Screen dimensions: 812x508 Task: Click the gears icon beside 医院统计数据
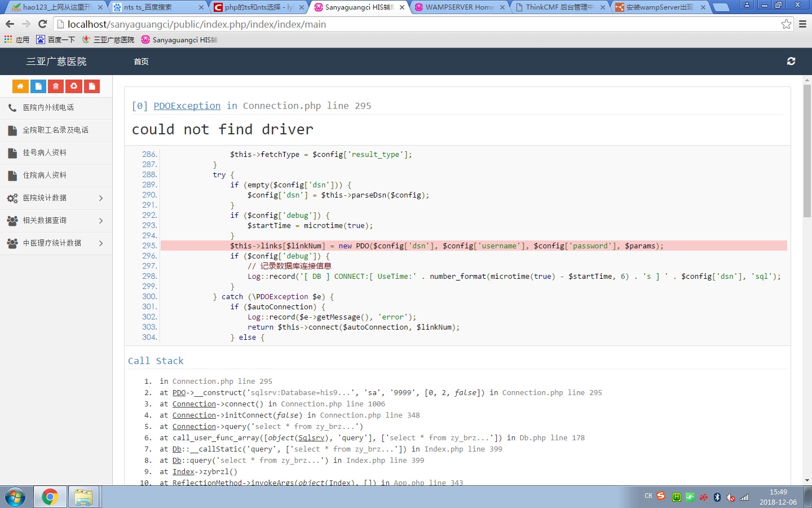12,198
